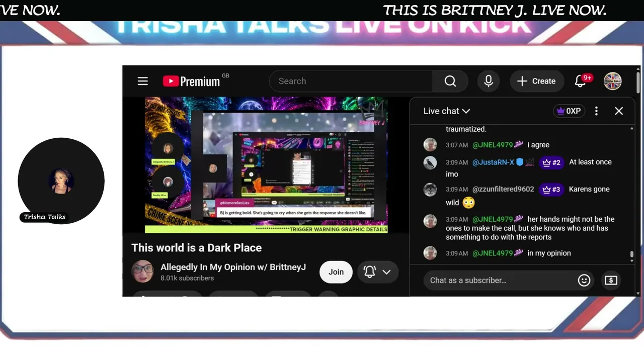The image size is (644, 362).
Task: Click the live chat scrollbar thumb
Action: 632,255
